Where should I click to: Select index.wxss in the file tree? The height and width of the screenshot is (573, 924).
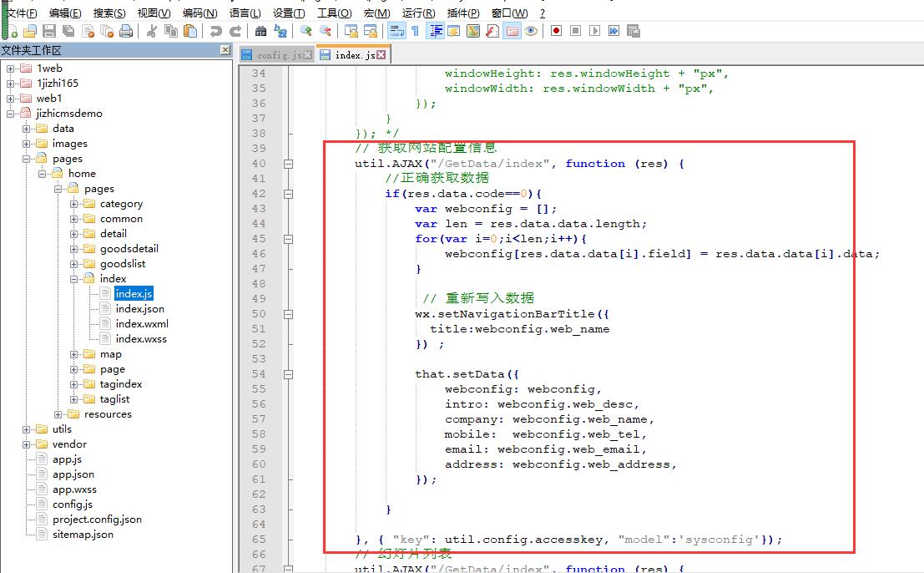click(x=141, y=339)
